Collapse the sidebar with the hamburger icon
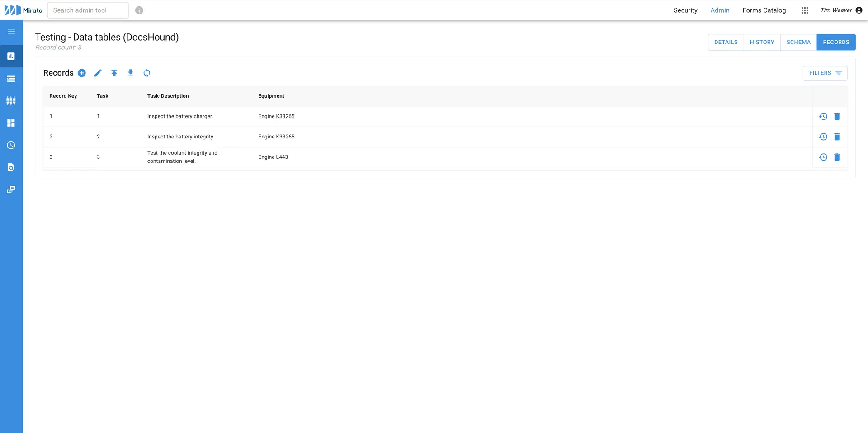Viewport: 868px width, 433px height. (11, 32)
